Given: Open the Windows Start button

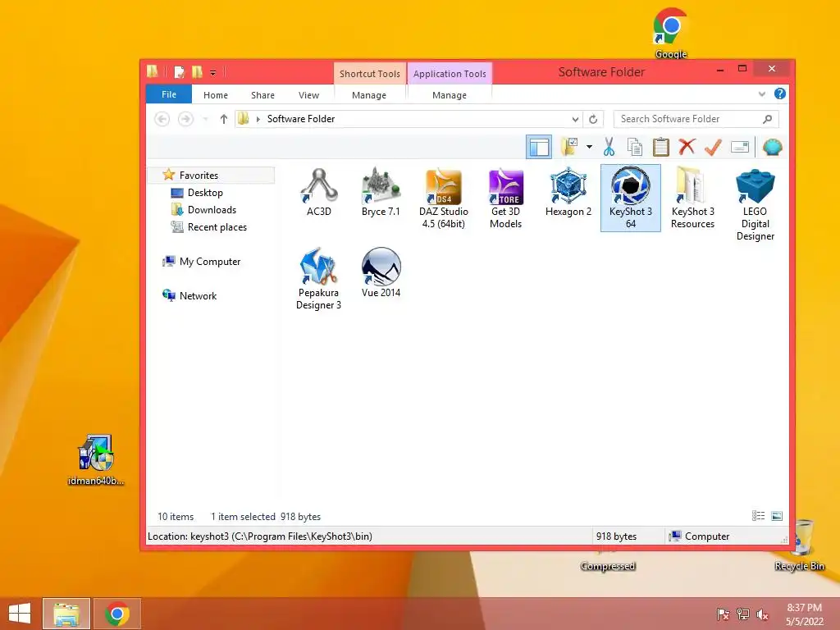Looking at the screenshot, I should (x=20, y=614).
